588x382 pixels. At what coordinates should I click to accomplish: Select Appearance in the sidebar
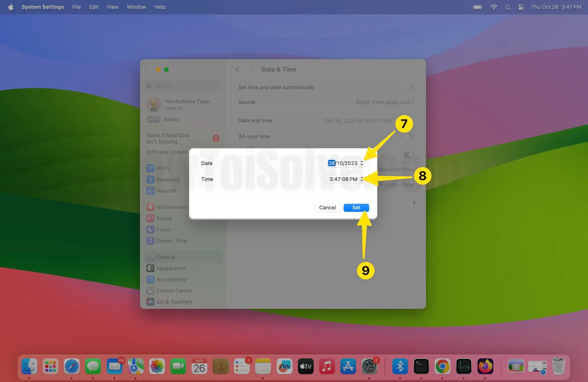click(x=170, y=268)
